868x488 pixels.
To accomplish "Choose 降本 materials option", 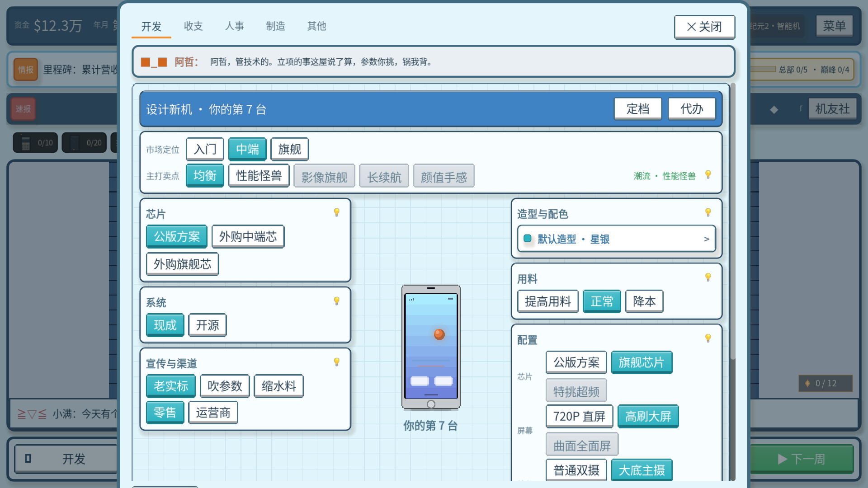I will point(644,301).
